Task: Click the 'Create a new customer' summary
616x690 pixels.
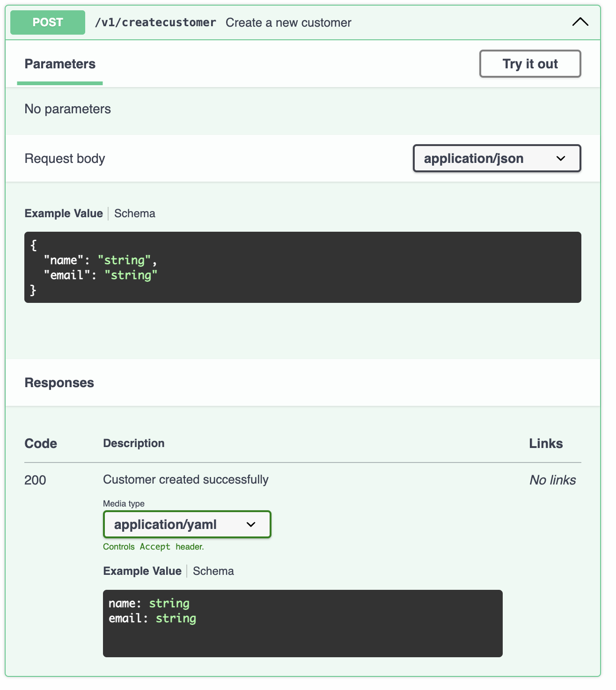Action: (288, 22)
